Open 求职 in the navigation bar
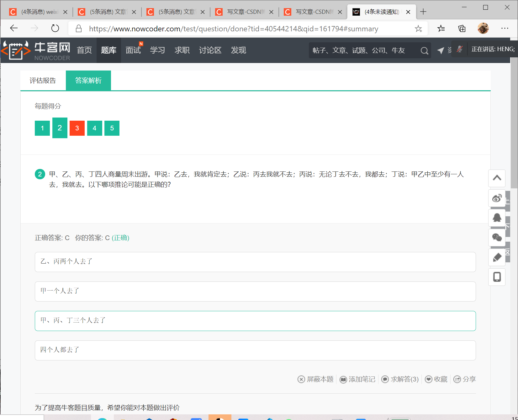Screen dimensions: 518x420 pos(182,50)
